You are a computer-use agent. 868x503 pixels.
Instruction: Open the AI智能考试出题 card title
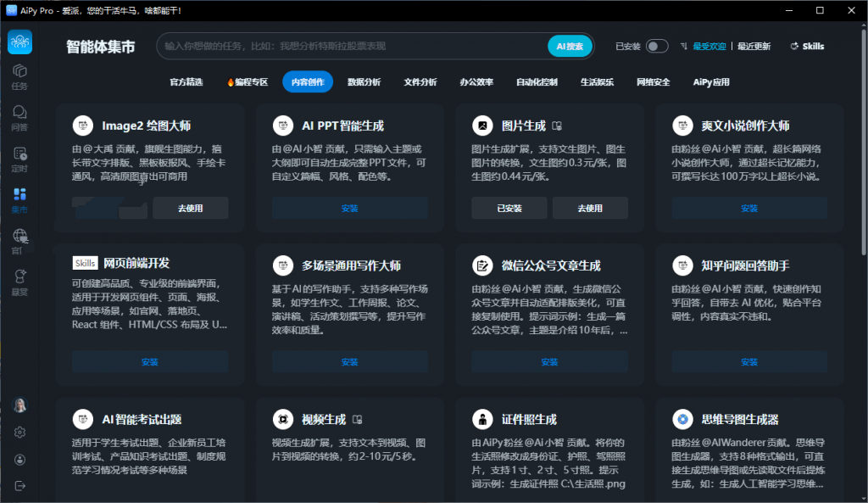click(x=142, y=420)
